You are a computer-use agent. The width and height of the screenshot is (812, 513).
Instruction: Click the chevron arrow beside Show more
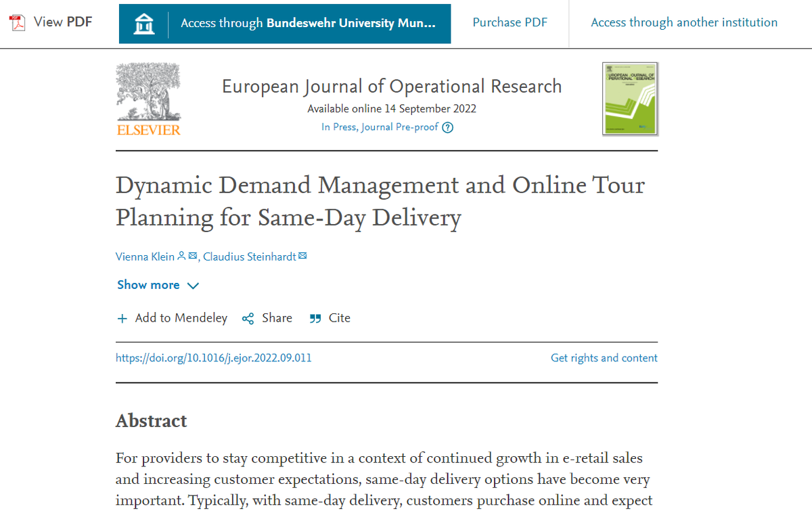pos(192,286)
